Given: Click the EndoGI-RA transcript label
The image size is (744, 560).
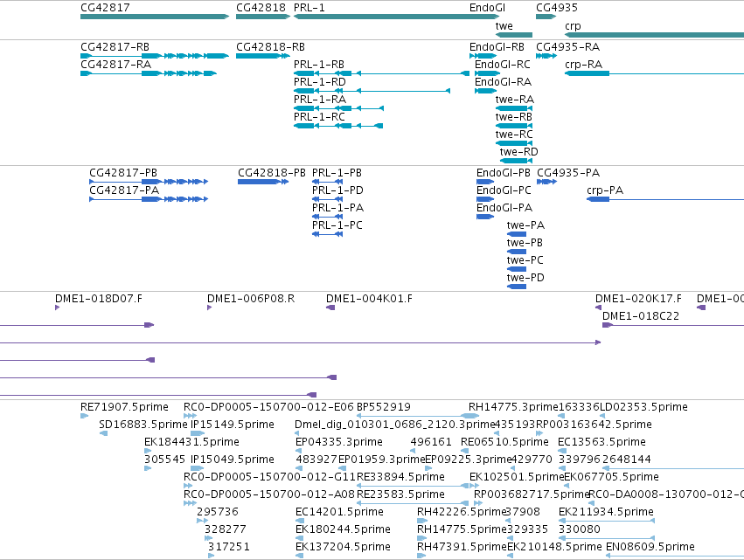Looking at the screenshot, I should coord(503,82).
